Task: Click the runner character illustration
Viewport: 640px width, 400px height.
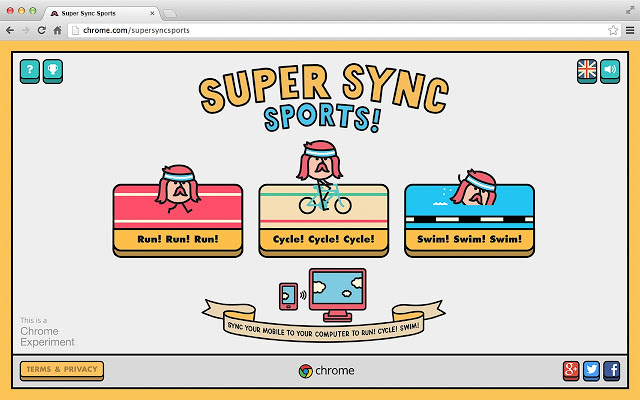Action: 178,188
